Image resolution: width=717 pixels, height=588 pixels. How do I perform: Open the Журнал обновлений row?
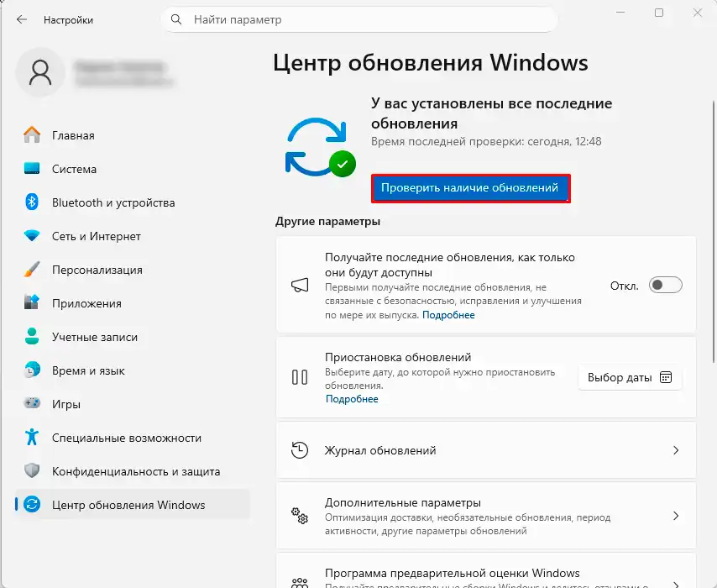point(486,450)
